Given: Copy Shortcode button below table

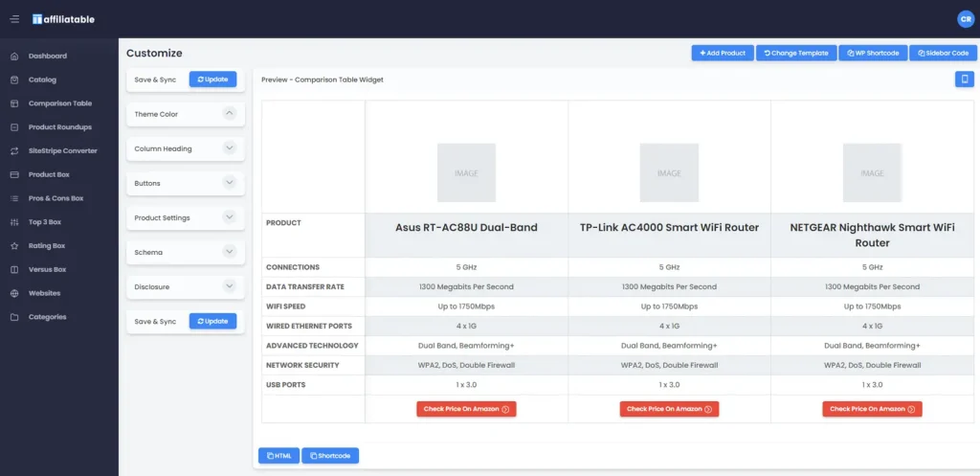Looking at the screenshot, I should [x=330, y=455].
